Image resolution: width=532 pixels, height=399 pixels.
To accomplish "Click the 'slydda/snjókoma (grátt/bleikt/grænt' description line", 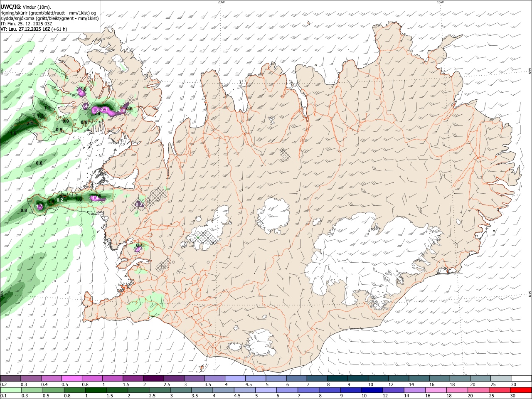I will coord(49,18).
